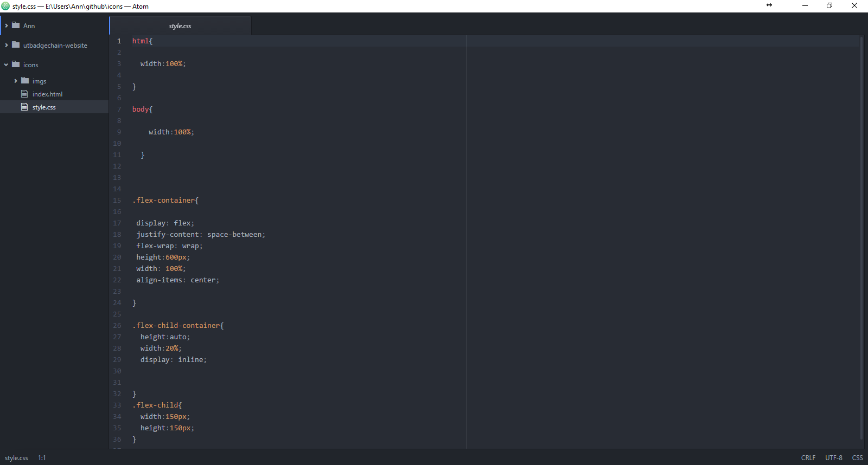The image size is (868, 465).
Task: Click the html{ selector text
Action: click(x=143, y=41)
